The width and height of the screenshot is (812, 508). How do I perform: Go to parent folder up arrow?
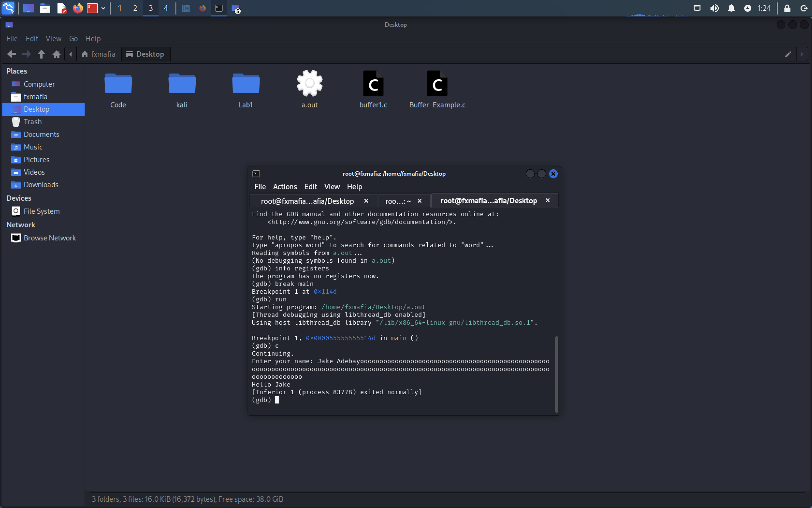tap(41, 54)
